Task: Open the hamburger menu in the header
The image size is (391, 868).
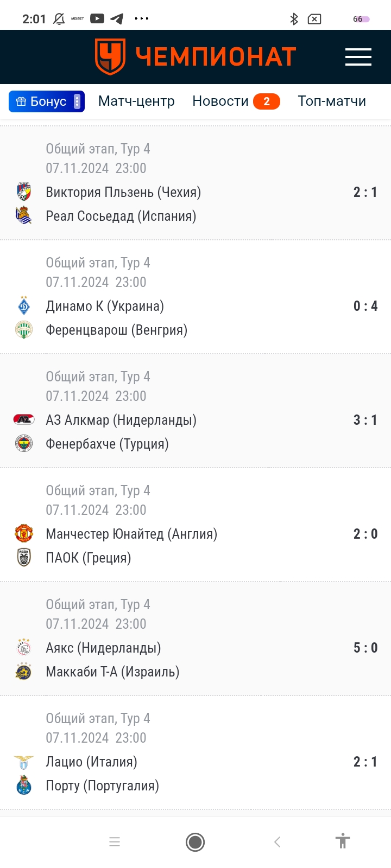Action: click(358, 57)
